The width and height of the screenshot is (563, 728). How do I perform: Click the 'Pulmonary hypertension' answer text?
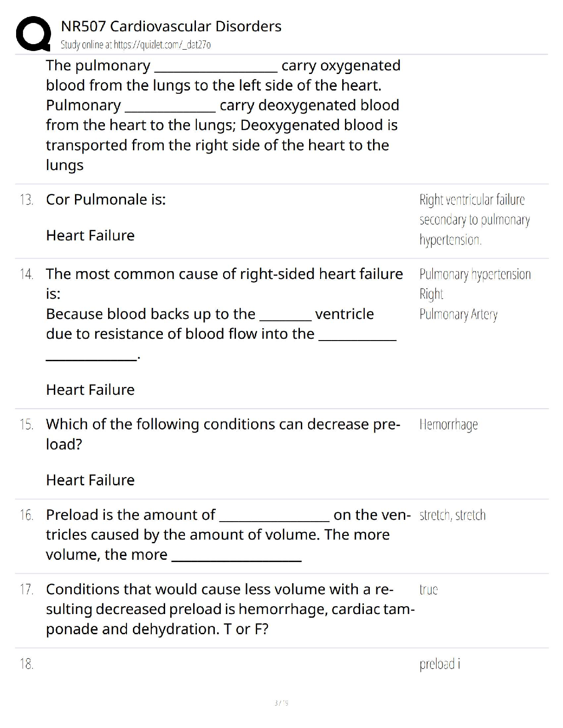(475, 274)
